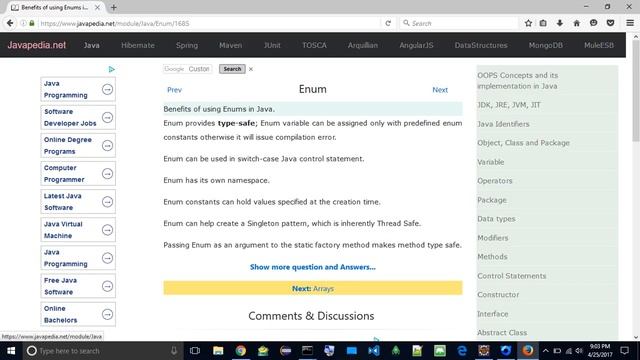Open OOPS Concepts and its implementation link
640x360 pixels.
coord(518,81)
